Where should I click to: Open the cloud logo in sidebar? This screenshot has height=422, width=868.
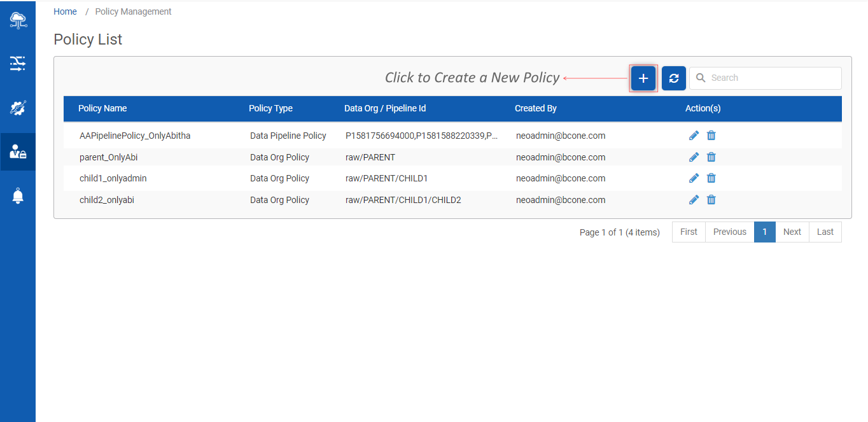[x=18, y=20]
